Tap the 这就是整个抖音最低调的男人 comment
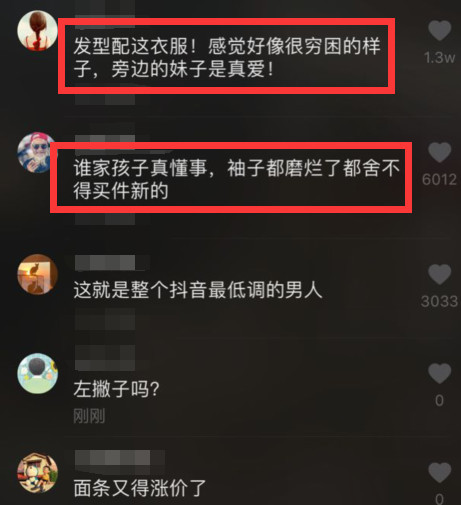Screen dimensions: 461x505 click(x=198, y=290)
